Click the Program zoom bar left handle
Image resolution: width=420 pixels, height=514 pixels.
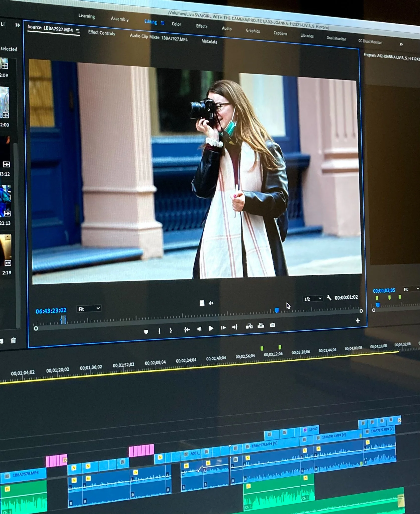click(374, 310)
